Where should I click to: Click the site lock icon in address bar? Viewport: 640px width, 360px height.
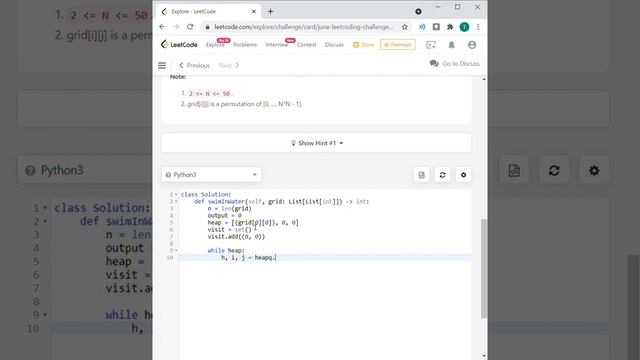[x=207, y=27]
